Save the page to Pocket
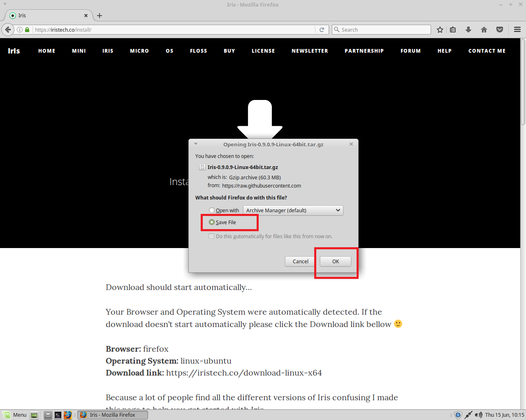Screen dimensions: 526x420 [x=500, y=30]
